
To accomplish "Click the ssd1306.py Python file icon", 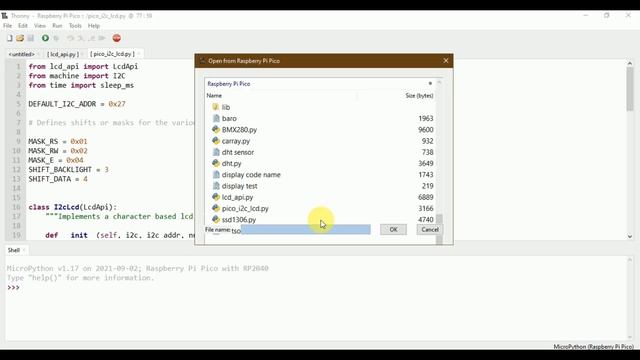I will [216, 219].
